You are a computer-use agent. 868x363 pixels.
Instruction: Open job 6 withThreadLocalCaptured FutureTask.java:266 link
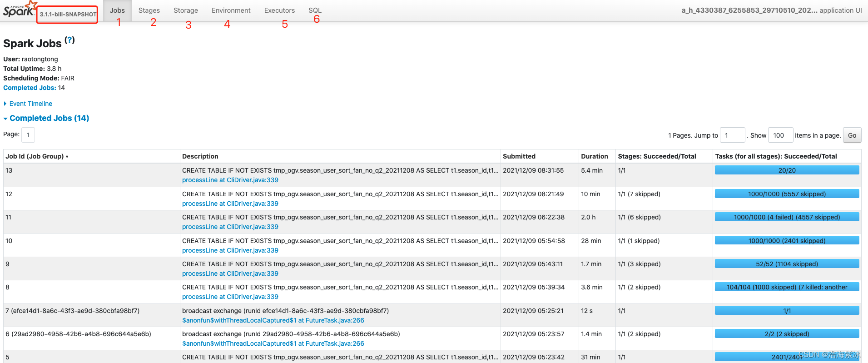coord(273,343)
